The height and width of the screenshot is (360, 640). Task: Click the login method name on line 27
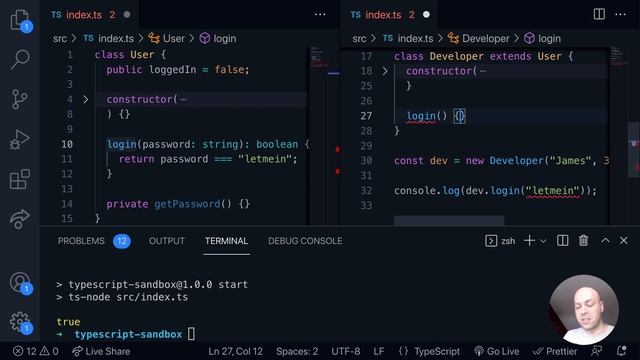click(421, 116)
